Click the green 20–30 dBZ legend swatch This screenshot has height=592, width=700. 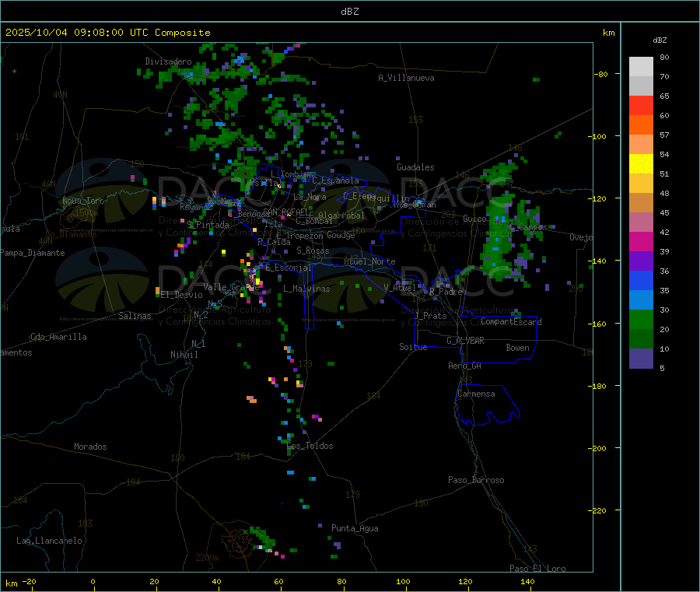pyautogui.click(x=641, y=319)
